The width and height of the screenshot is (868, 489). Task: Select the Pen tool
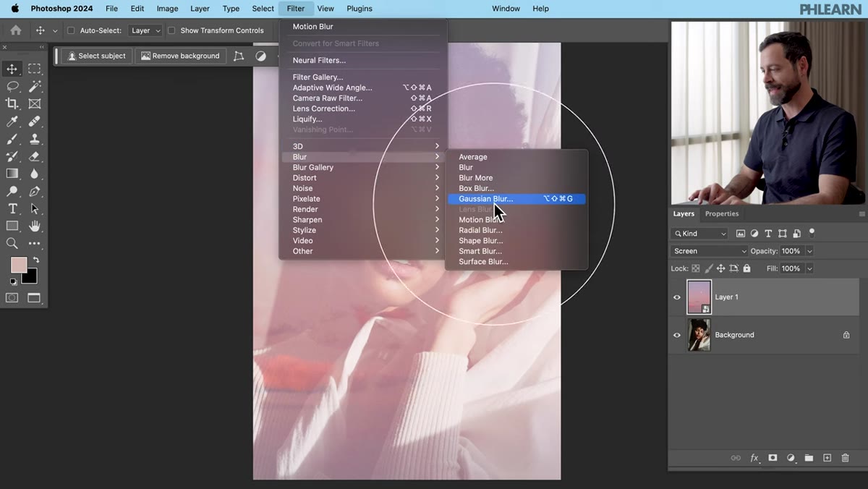35,191
